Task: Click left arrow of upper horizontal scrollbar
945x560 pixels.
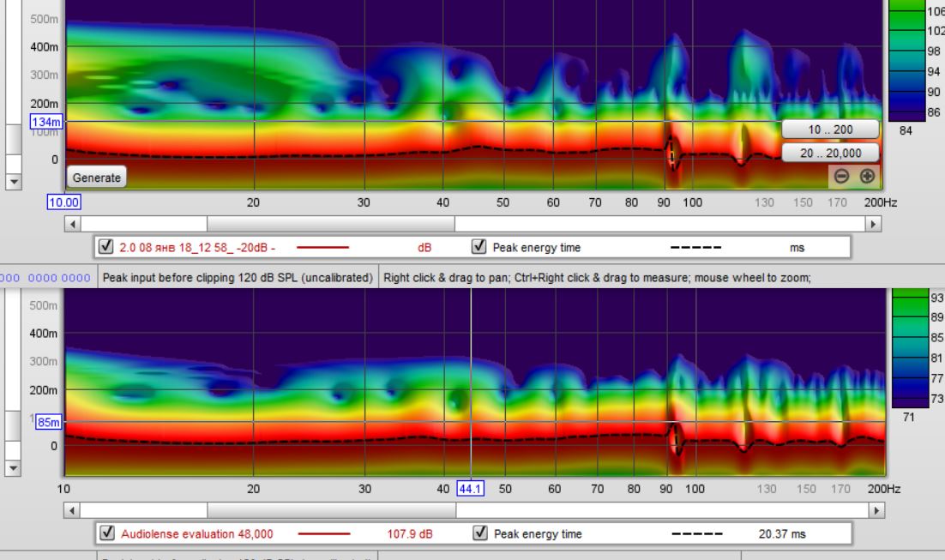Action: pos(72,224)
